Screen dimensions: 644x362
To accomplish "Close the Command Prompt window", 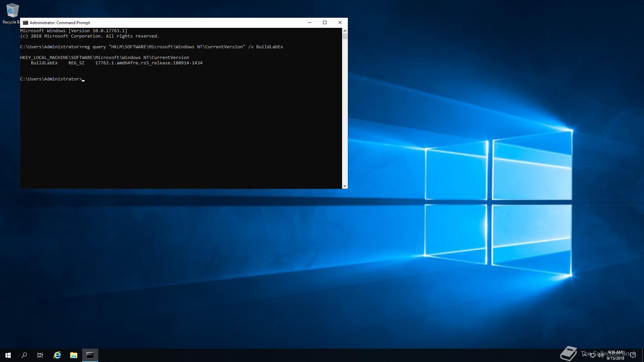I will pos(340,22).
